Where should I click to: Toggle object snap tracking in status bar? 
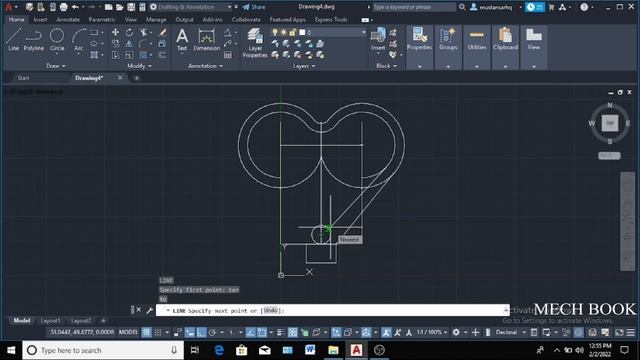[251, 332]
